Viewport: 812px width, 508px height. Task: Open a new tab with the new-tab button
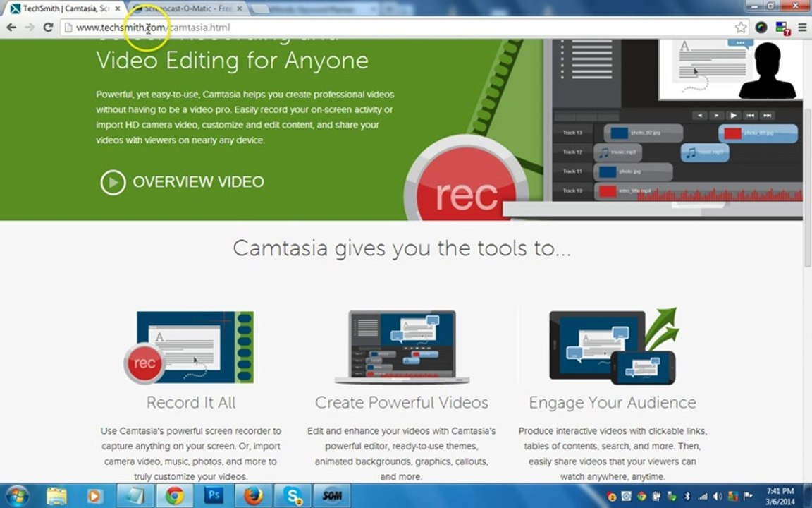tap(261, 8)
